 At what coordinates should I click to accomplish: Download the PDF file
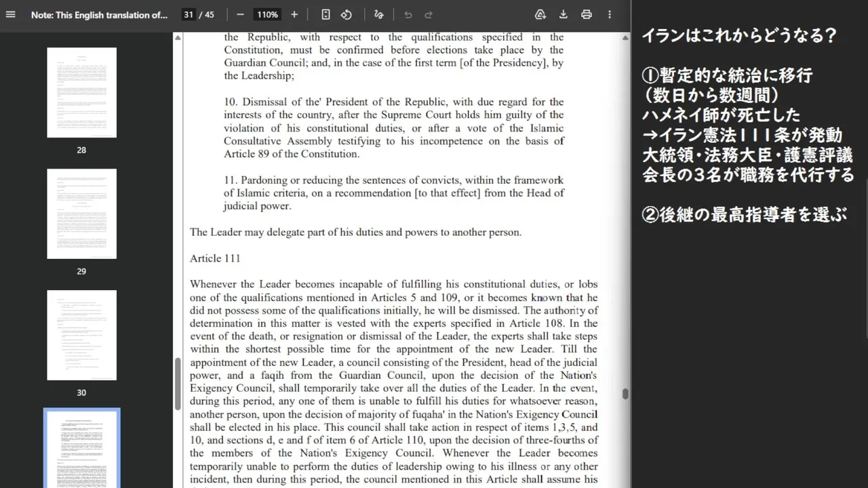point(564,14)
